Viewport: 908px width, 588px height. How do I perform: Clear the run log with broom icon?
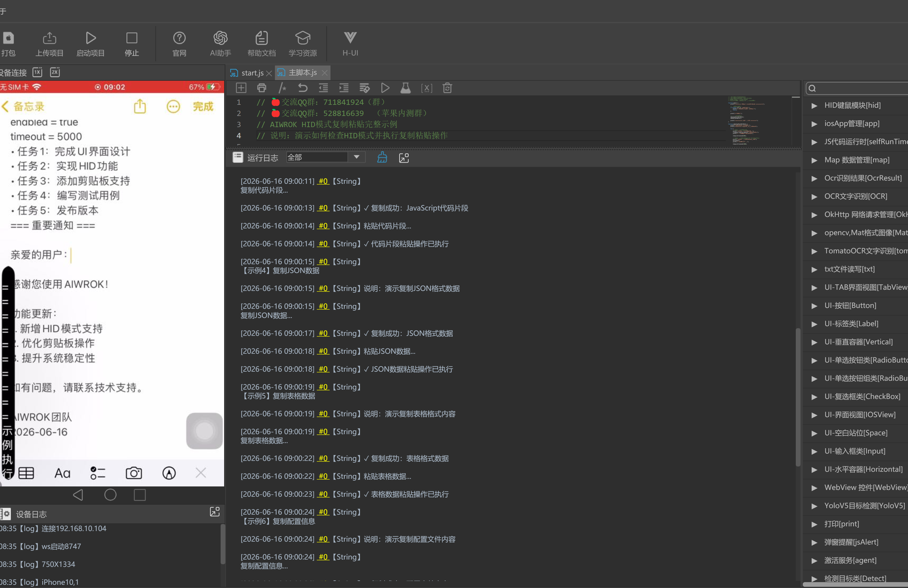pyautogui.click(x=382, y=157)
